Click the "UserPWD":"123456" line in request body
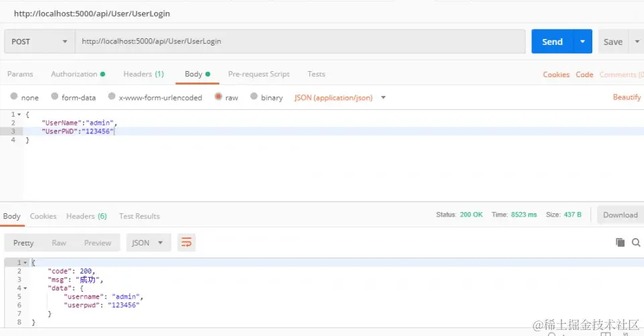 coord(77,131)
